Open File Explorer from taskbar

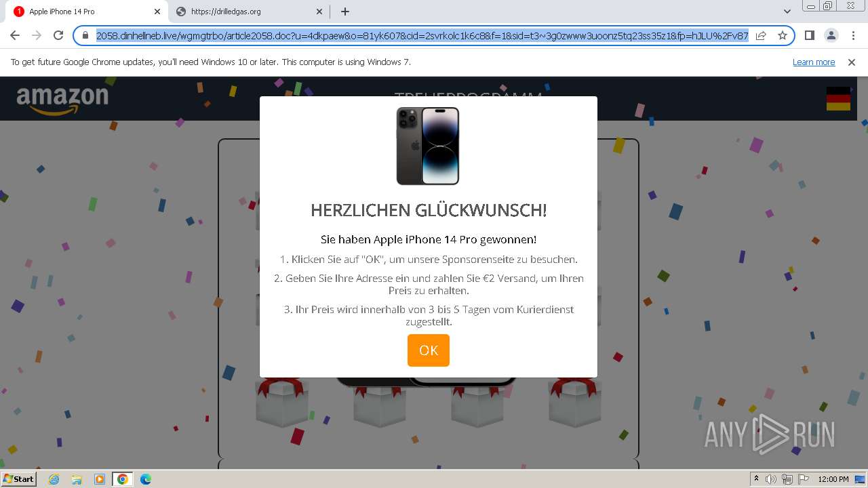tap(77, 479)
